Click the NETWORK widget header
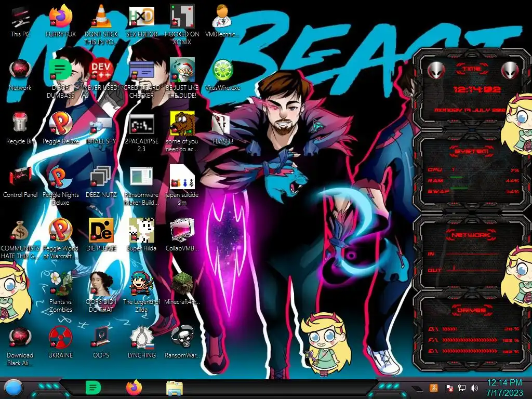The height and width of the screenshot is (399, 532). click(x=471, y=235)
